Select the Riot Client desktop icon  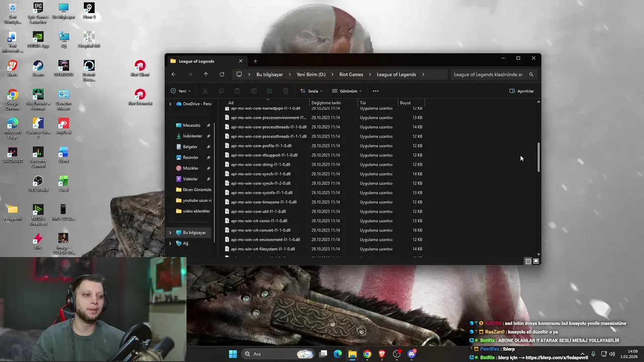point(140,68)
